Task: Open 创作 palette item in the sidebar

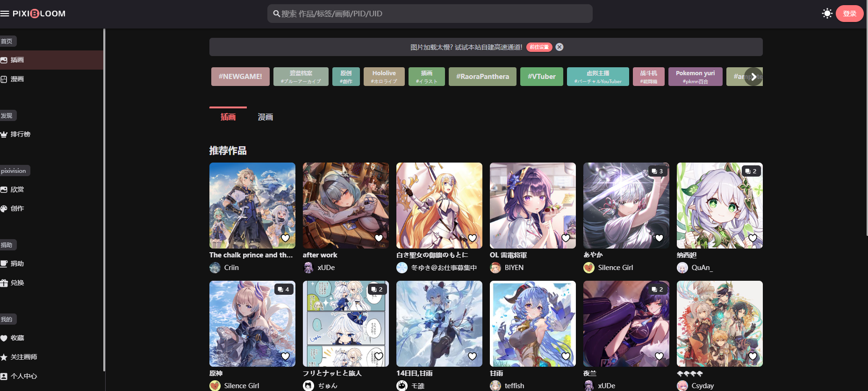Action: click(17, 208)
